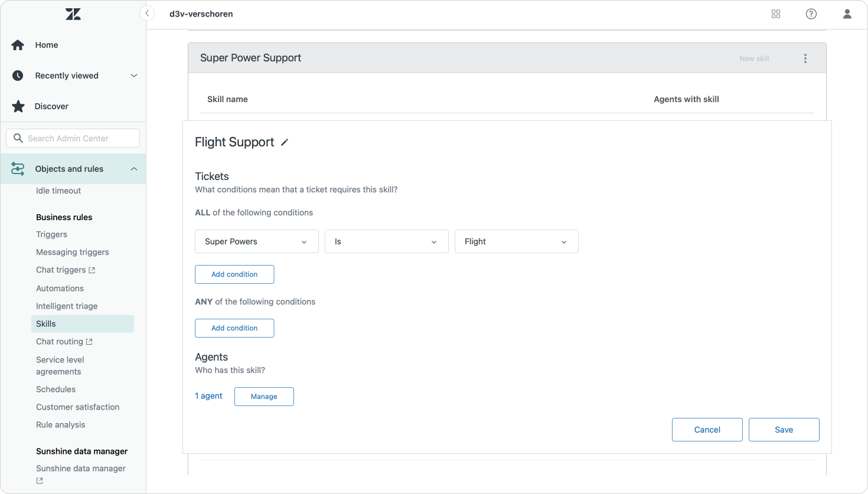Open the Zendesk products grid icon
Image resolution: width=868 pixels, height=494 pixels.
776,14
